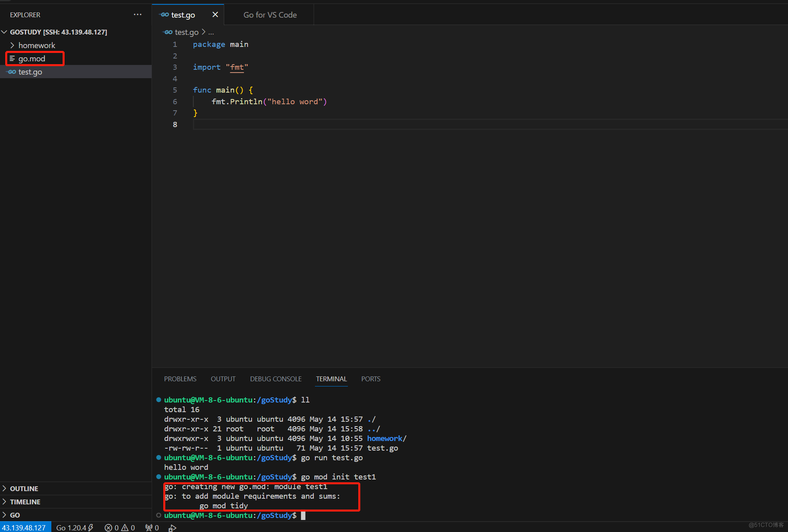Place cursor on line 8 of editor
Image resolution: width=788 pixels, height=532 pixels.
pyautogui.click(x=489, y=124)
